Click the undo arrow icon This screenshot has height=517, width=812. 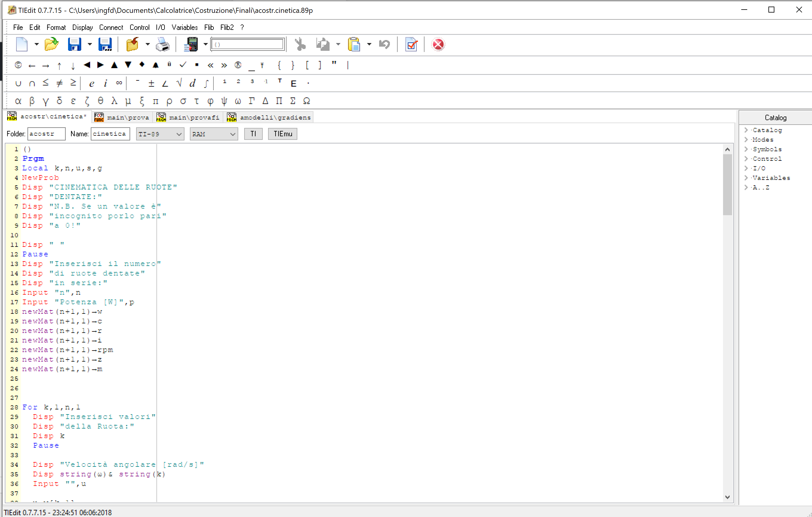384,44
